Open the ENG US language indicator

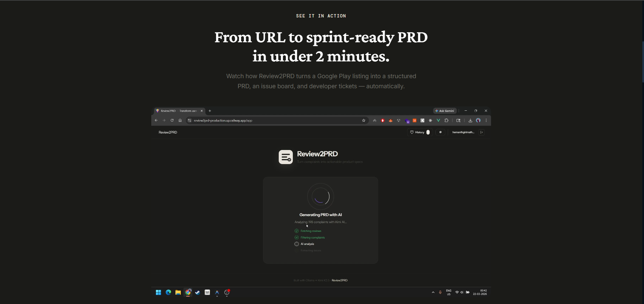(449, 292)
